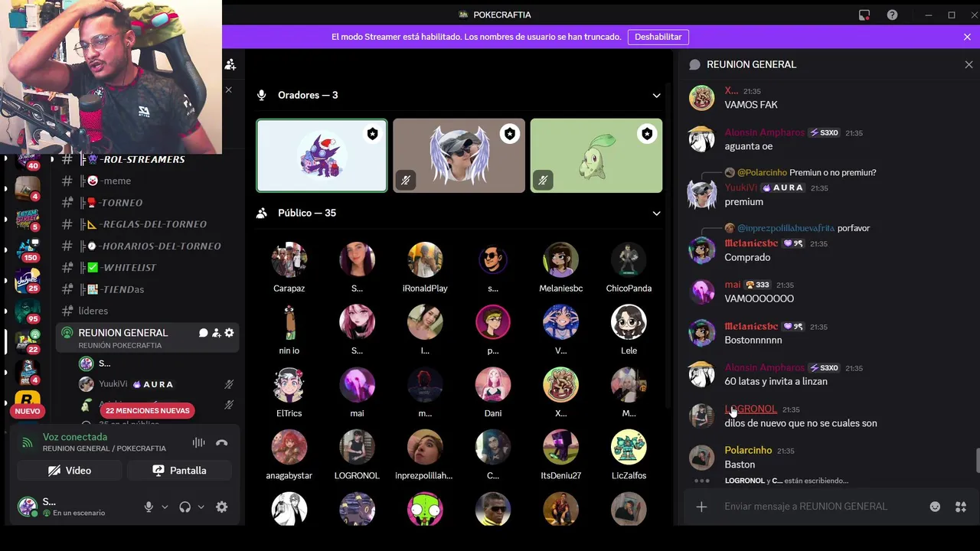Image resolution: width=980 pixels, height=551 pixels.
Task: Click the NUEVO badge in server list
Action: pyautogui.click(x=27, y=411)
